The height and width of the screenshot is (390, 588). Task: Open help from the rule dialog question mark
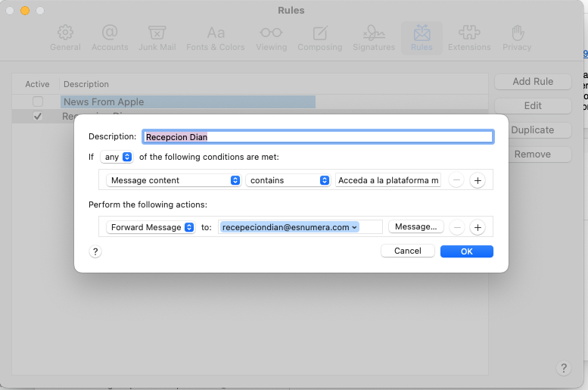(x=95, y=251)
